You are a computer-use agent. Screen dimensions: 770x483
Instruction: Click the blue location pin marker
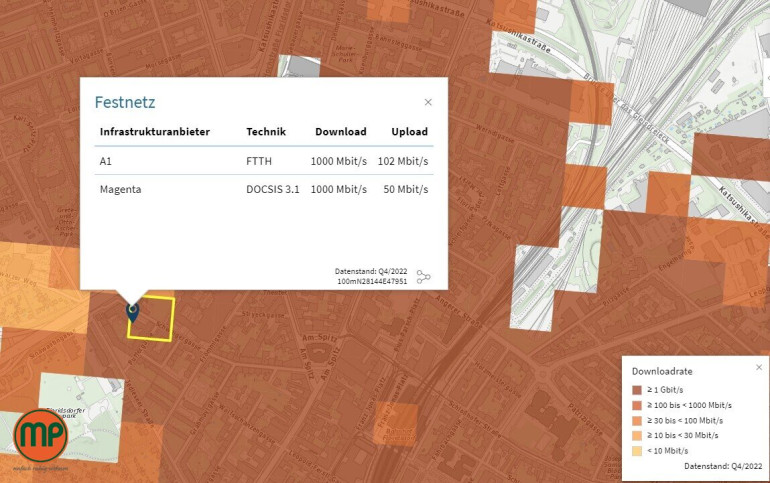pos(133,312)
